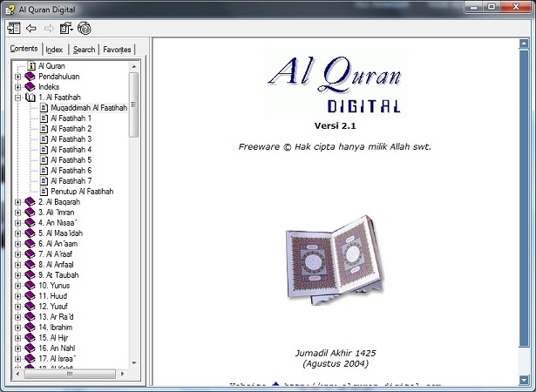536x392 pixels.
Task: Expand the 4. An Nisaa' node
Action: tap(17, 223)
